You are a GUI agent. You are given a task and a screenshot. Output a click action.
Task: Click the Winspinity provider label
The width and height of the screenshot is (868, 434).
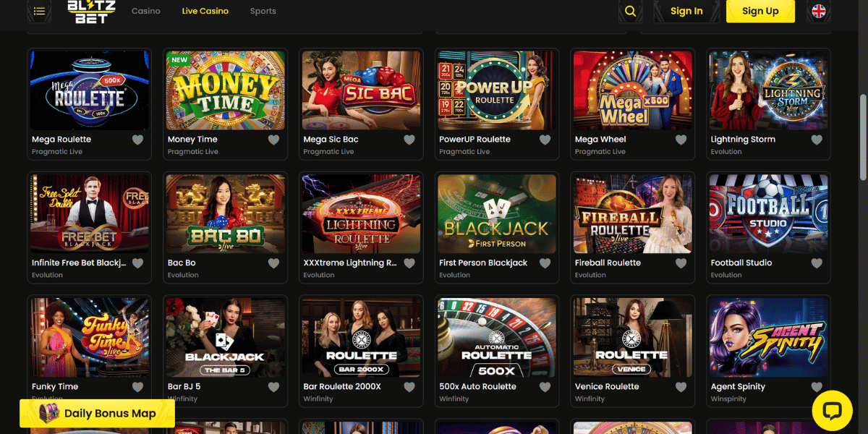point(728,399)
